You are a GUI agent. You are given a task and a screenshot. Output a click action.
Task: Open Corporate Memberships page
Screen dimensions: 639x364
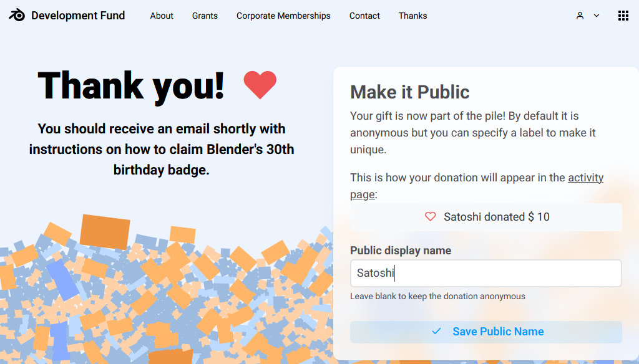283,16
